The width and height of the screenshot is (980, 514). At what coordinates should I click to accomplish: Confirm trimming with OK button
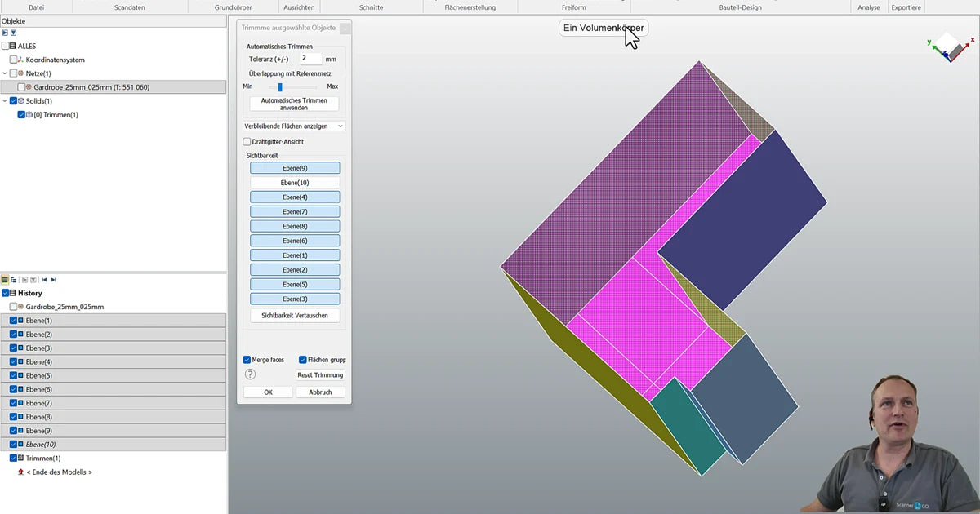268,392
